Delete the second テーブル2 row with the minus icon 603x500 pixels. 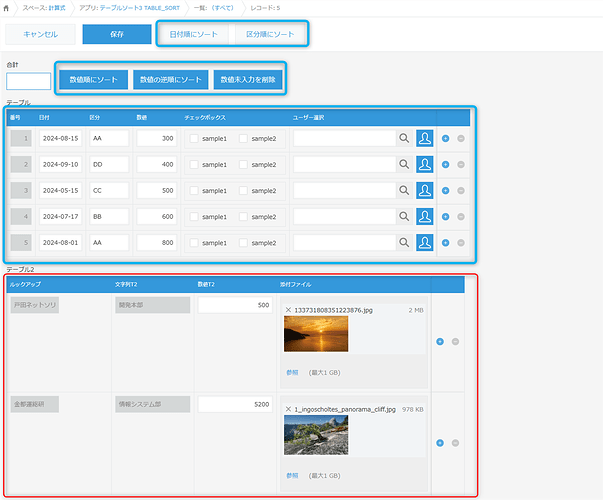coord(455,442)
